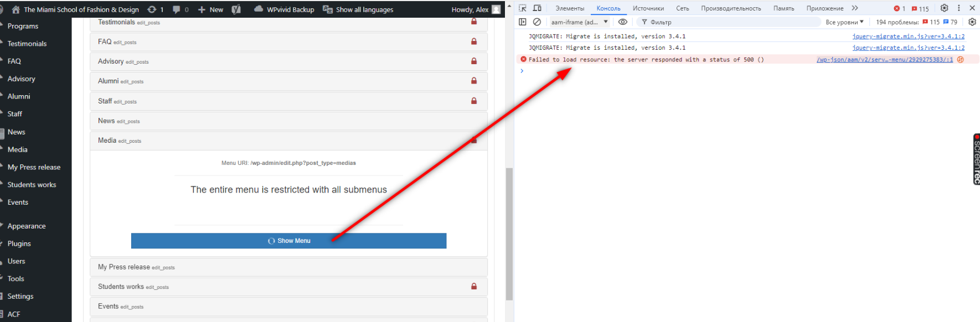
Task: Expand the Alumni edit_posts accordion row
Action: pos(288,81)
